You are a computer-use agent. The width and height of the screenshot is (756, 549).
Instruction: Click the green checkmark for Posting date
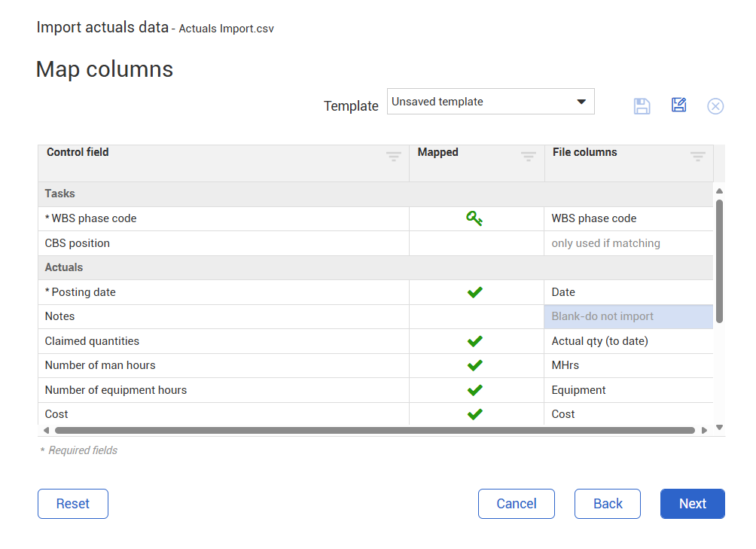click(x=474, y=292)
